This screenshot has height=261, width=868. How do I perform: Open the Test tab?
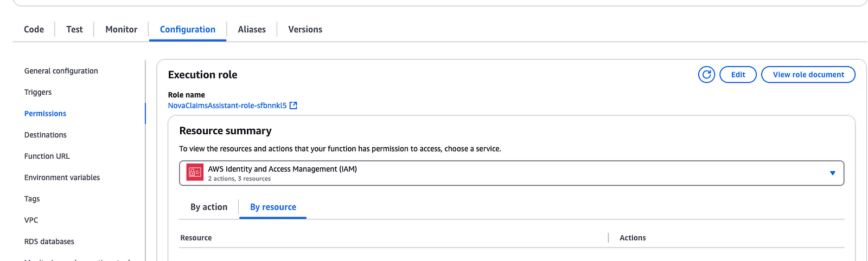point(74,29)
